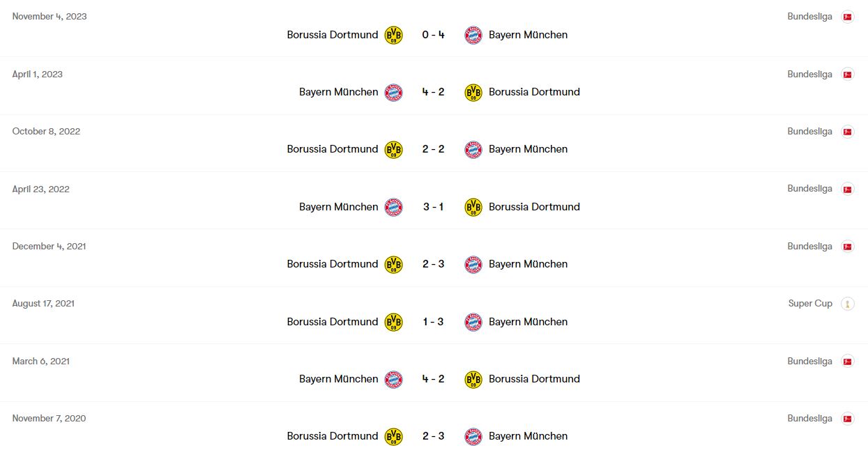Click Borussia Dortmund crest in April 23, 2022 match
The height and width of the screenshot is (450, 868).
click(x=473, y=207)
